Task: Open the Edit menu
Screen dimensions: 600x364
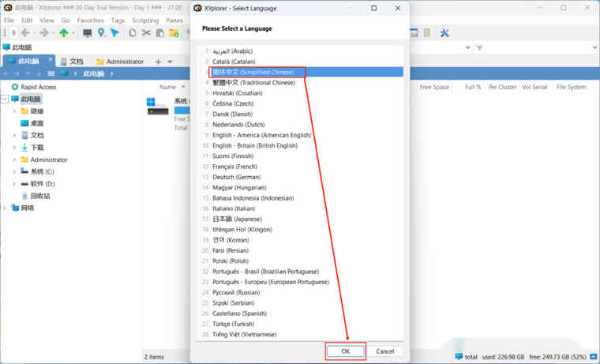Action: click(x=27, y=21)
